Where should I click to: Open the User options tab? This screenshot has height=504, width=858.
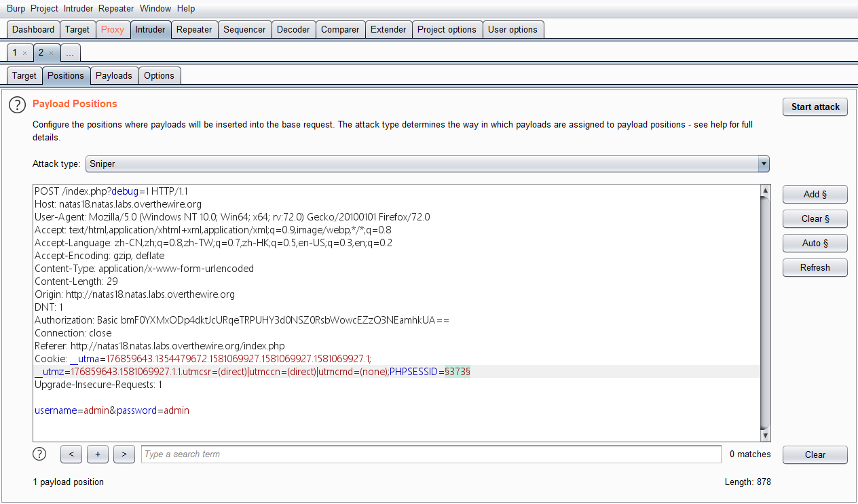click(x=512, y=30)
